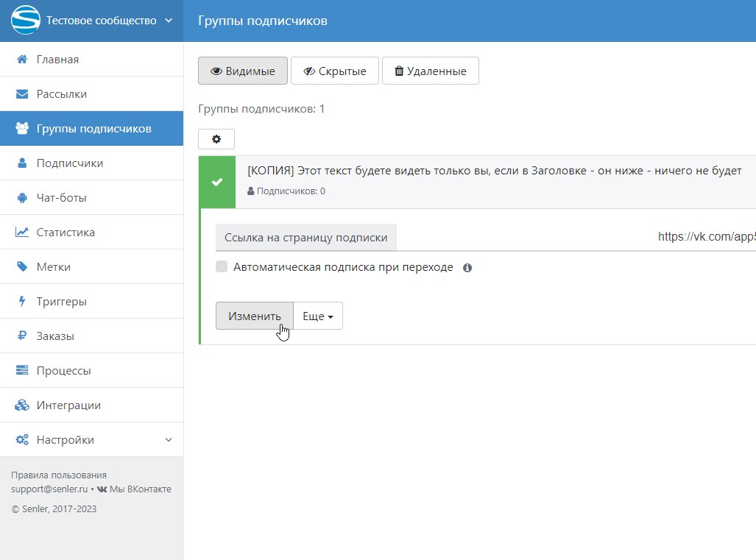Image resolution: width=756 pixels, height=560 pixels.
Task: Open the Еще dropdown menu
Action: [x=318, y=316]
